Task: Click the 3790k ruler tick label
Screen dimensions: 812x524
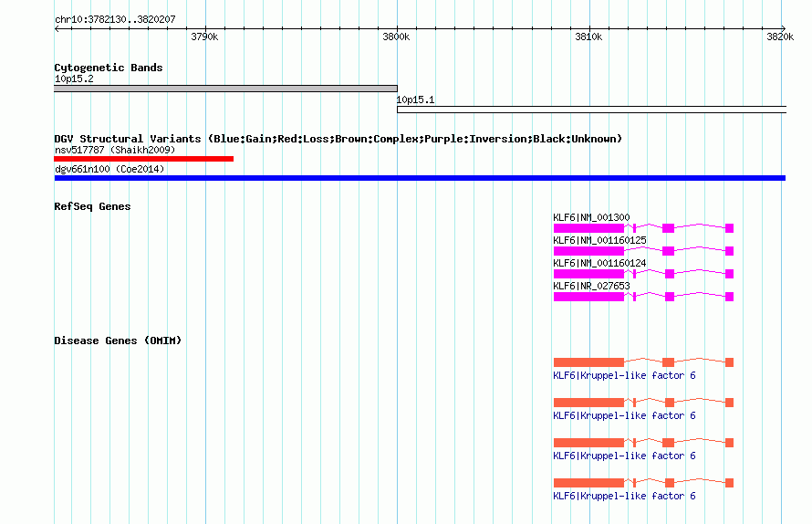Action: pos(204,37)
